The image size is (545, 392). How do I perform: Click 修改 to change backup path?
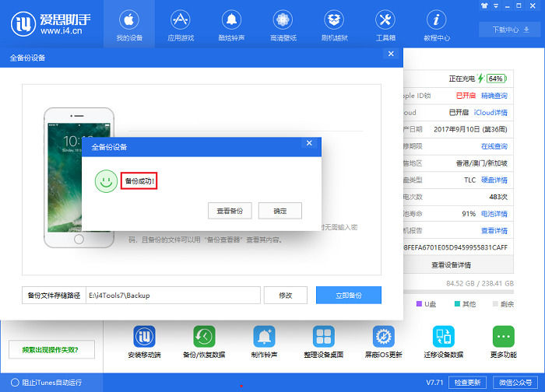[285, 296]
